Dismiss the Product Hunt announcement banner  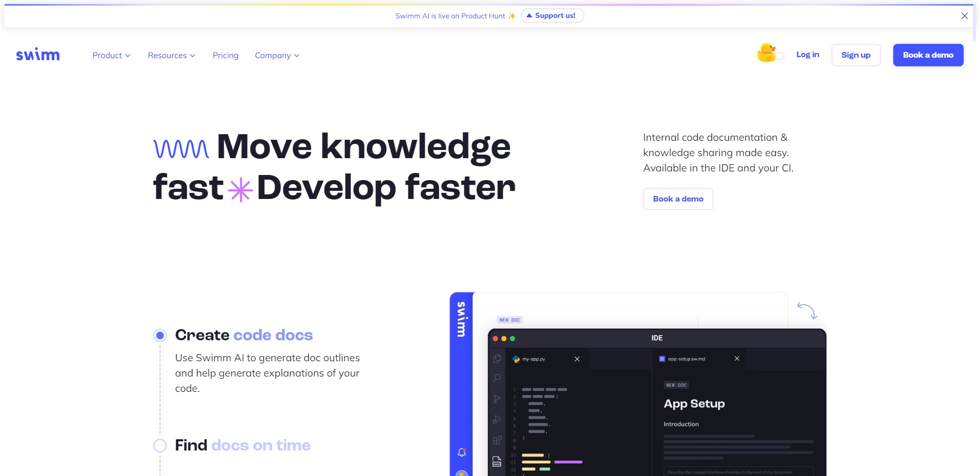pos(965,15)
